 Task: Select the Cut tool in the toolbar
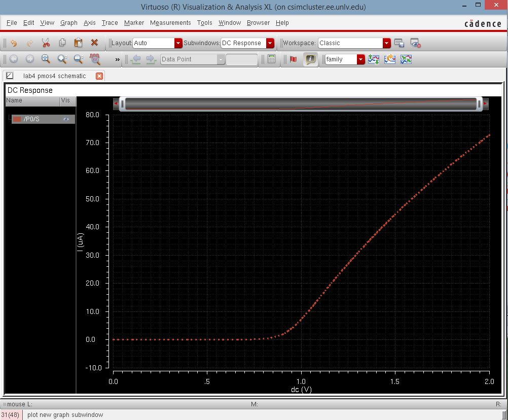[x=46, y=43]
